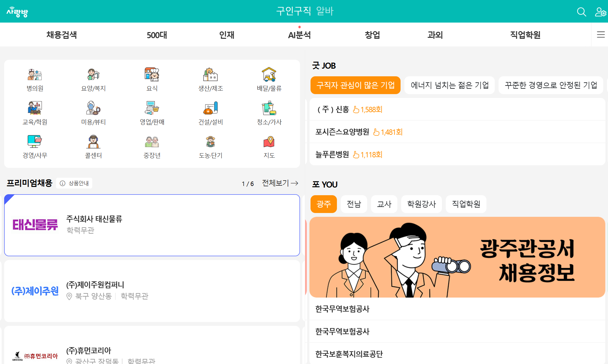Open the 창업 menu

372,35
